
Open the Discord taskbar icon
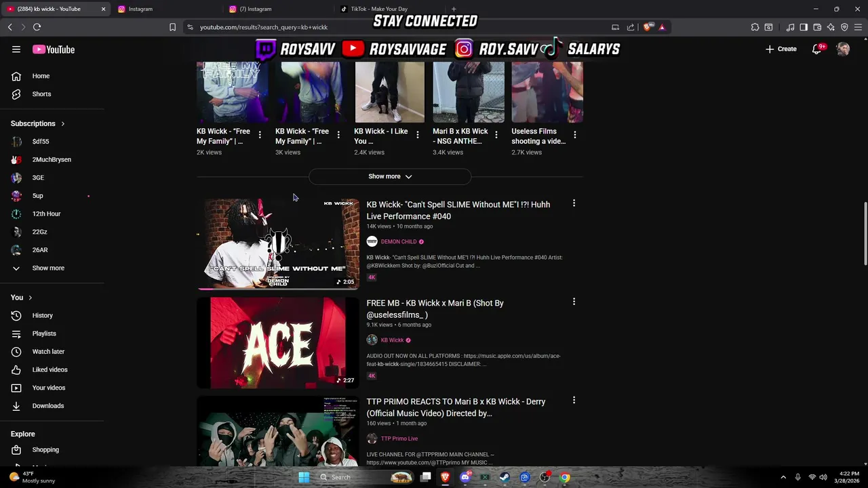(x=465, y=477)
